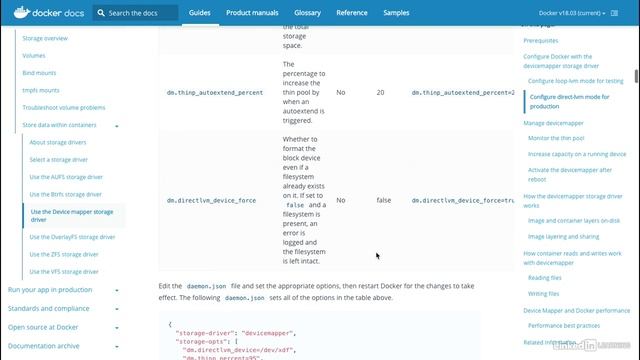Viewport: 640px width, 360px height.
Task: Toggle the panel icon beside the version selector
Action: 614,13
